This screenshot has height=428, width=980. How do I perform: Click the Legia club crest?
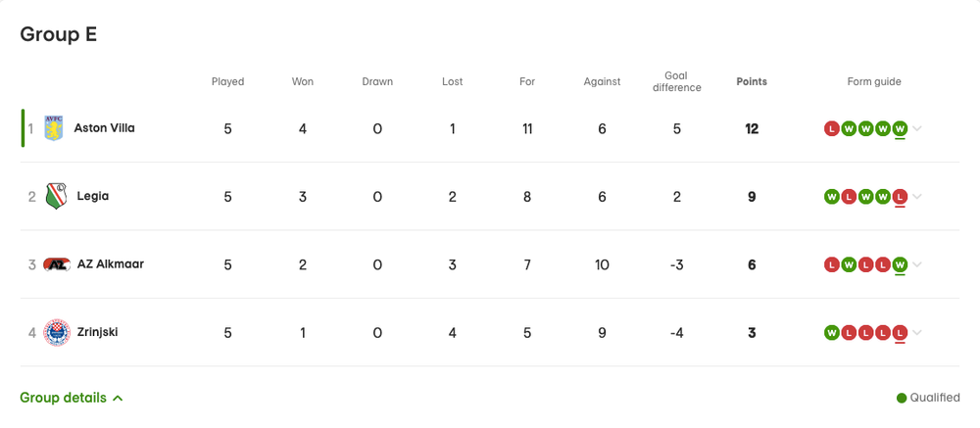coord(56,197)
